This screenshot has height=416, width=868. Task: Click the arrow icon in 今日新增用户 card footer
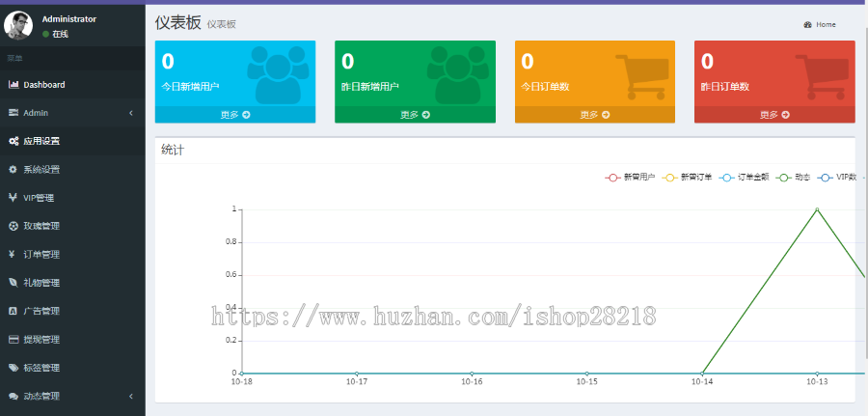[246, 115]
